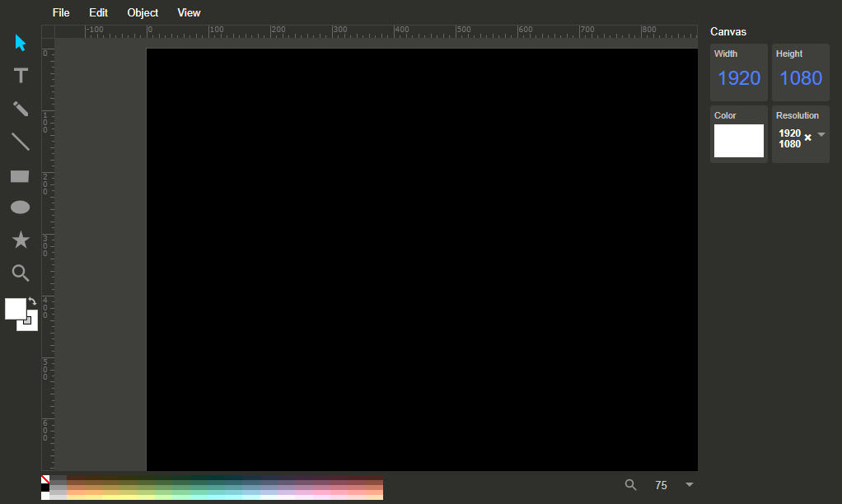Click the fill color box in toolbar
This screenshot has width=842, height=504.
tap(16, 309)
